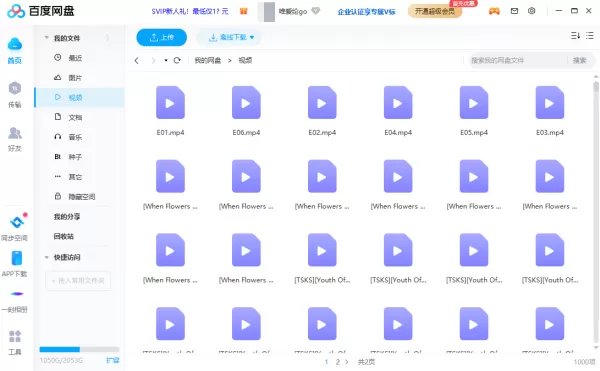This screenshot has width=600, height=371.
Task: Open the navigation history dropdown arrow
Action: (x=166, y=60)
